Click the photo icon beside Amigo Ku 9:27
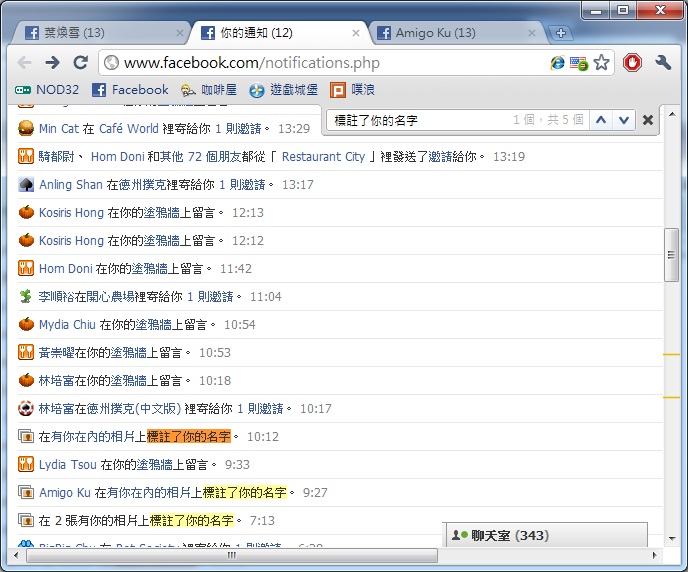The image size is (688, 572). 26,492
